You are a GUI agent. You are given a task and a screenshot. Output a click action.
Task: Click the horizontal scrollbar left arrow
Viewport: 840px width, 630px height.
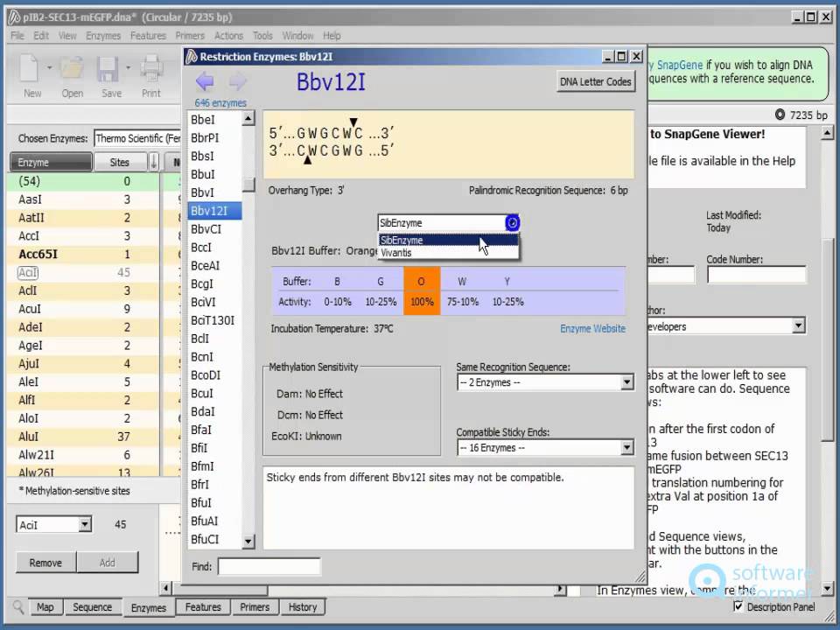click(x=165, y=588)
